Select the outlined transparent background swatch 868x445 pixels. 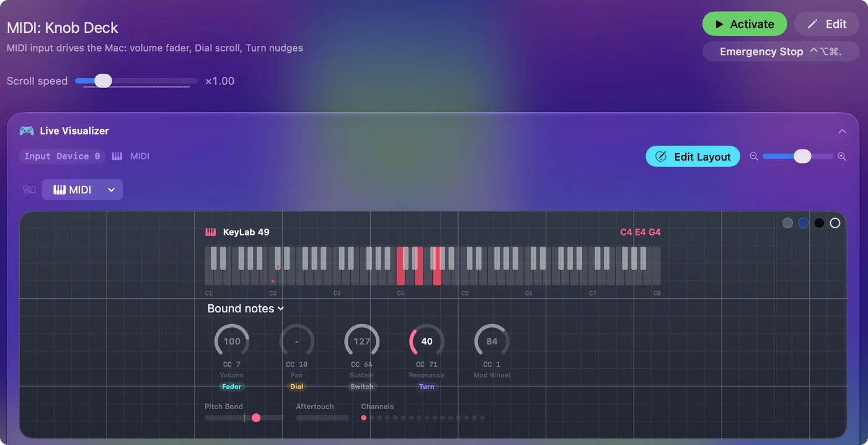point(835,223)
